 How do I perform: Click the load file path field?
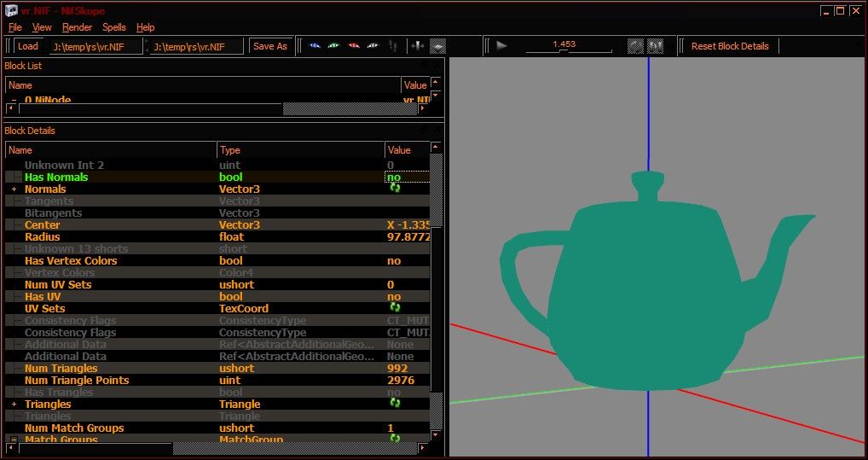[x=96, y=47]
